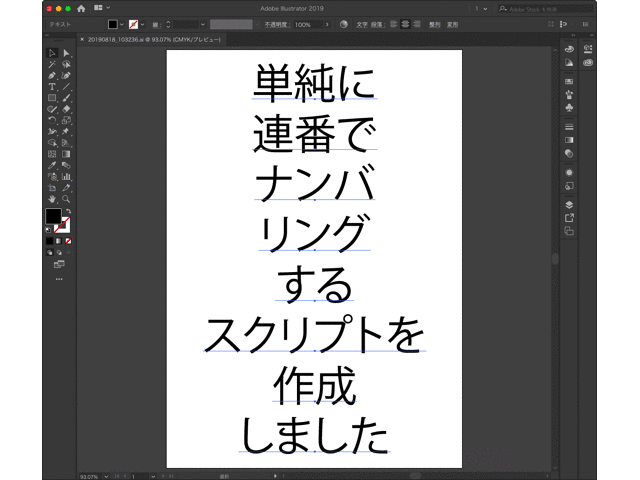
Task: Select the Shape Builder tool
Action: point(52,143)
